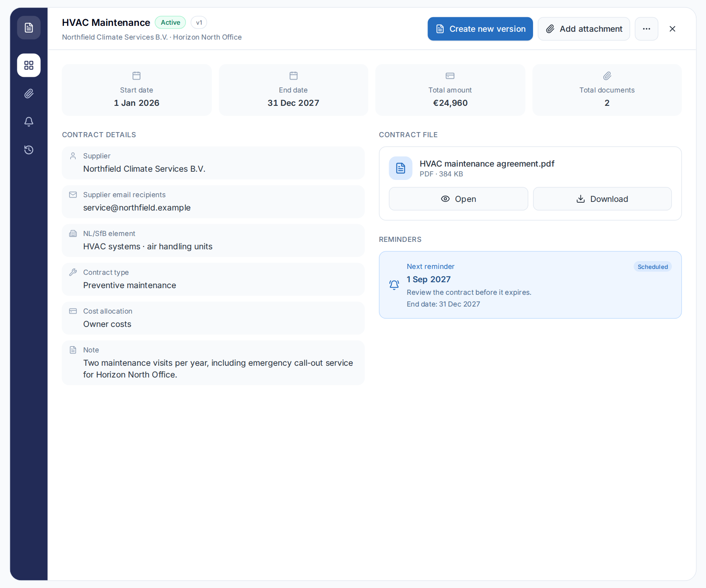The width and height of the screenshot is (706, 588).
Task: Click the v1 version badge
Action: 199,22
